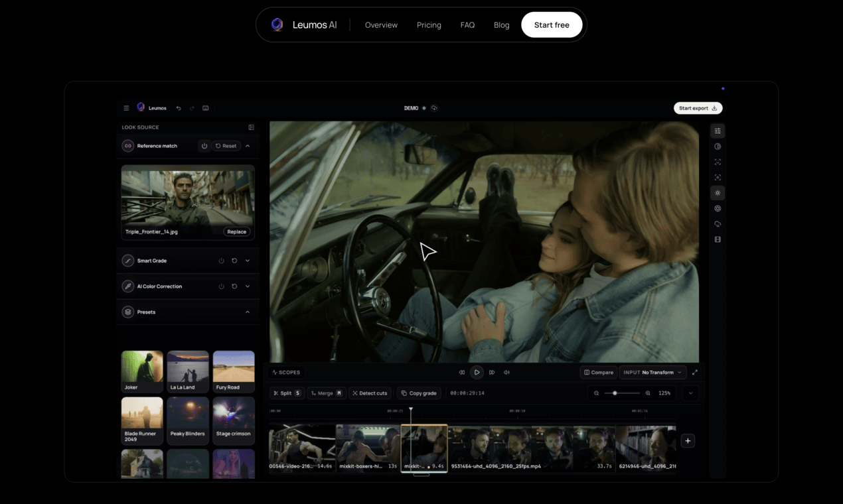Collapse the Reference match section chevron
This screenshot has width=843, height=504.
(x=248, y=146)
